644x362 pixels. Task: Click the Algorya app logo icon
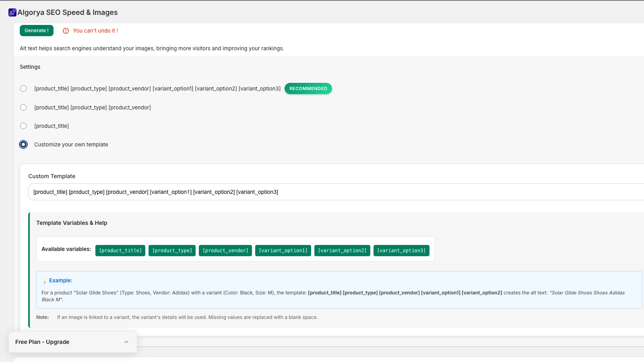pyautogui.click(x=12, y=12)
